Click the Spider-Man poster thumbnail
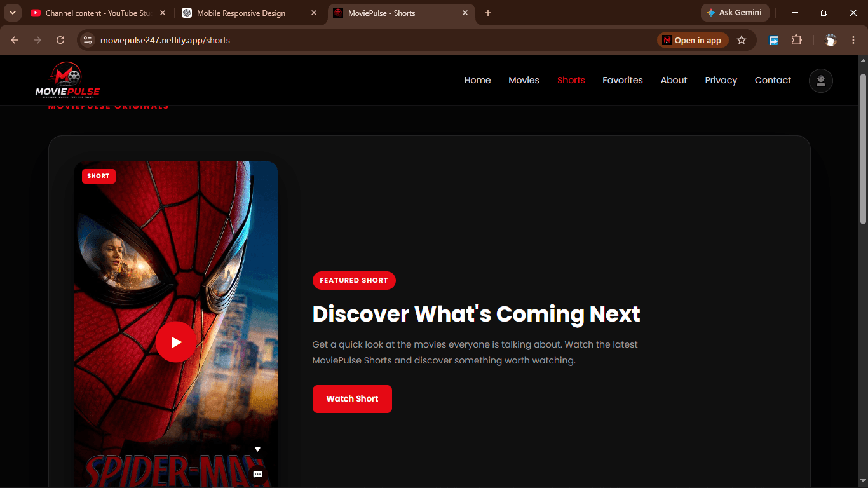This screenshot has width=868, height=488. [176, 324]
